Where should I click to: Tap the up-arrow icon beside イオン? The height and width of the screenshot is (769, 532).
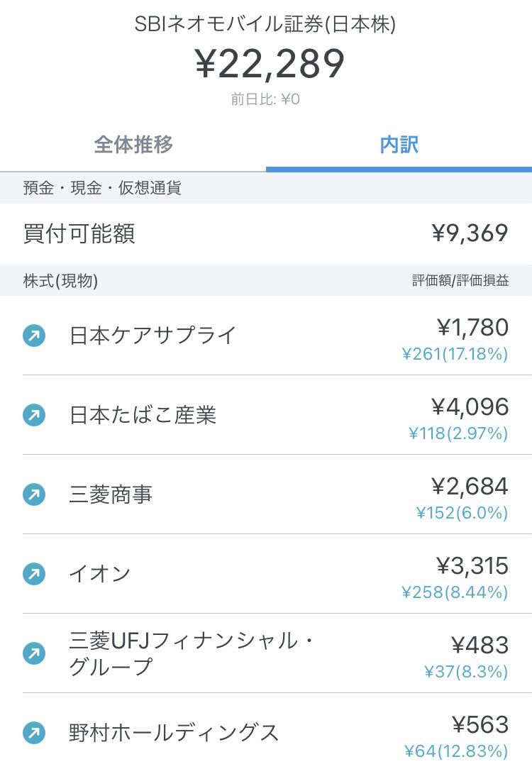pos(34,575)
